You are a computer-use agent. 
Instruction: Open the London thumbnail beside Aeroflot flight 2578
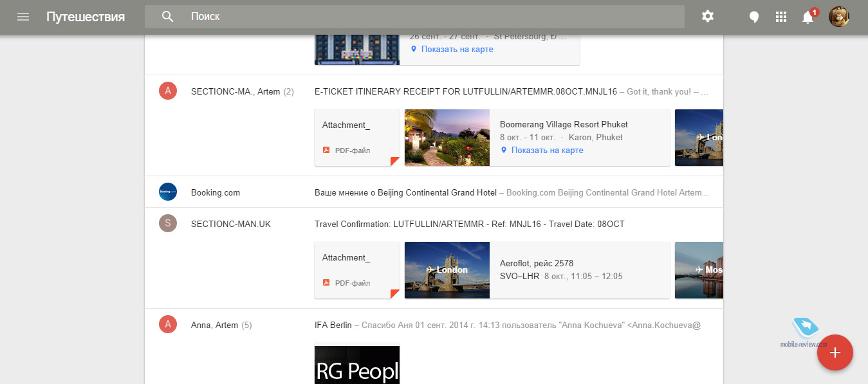[447, 271]
